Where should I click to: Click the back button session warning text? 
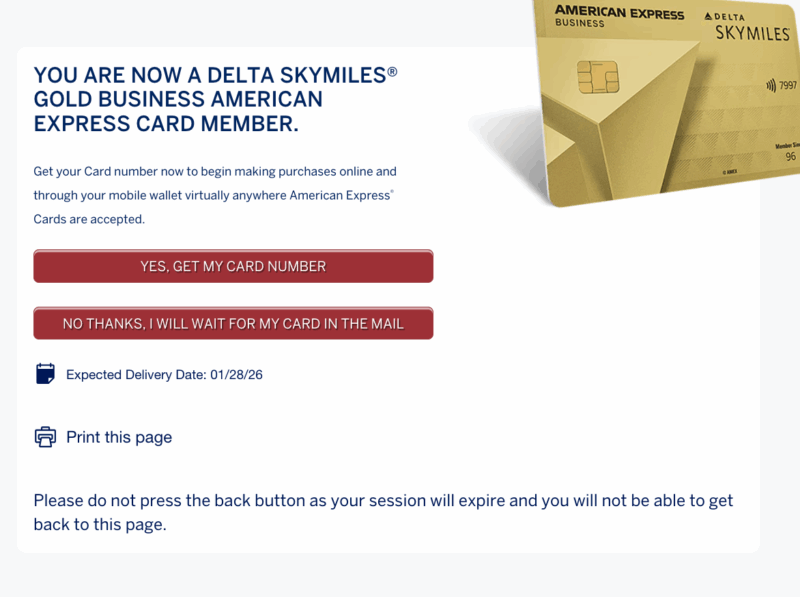click(383, 512)
